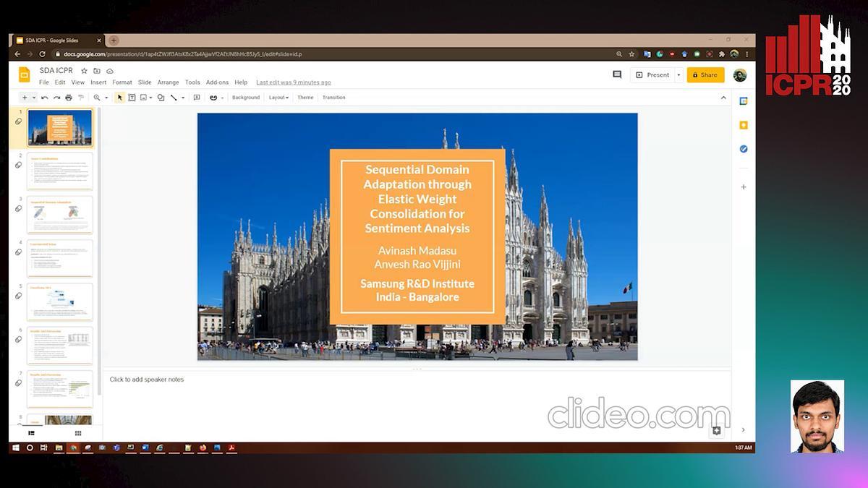
Task: Select slide 2 thumbnail in filmstrip
Action: [x=60, y=171]
